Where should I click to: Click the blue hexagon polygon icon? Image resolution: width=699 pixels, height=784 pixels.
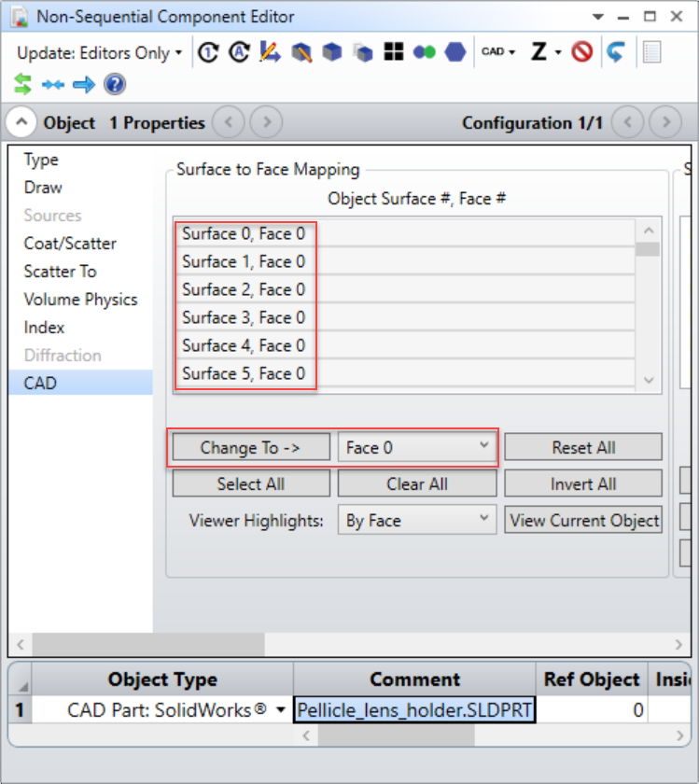(x=455, y=52)
